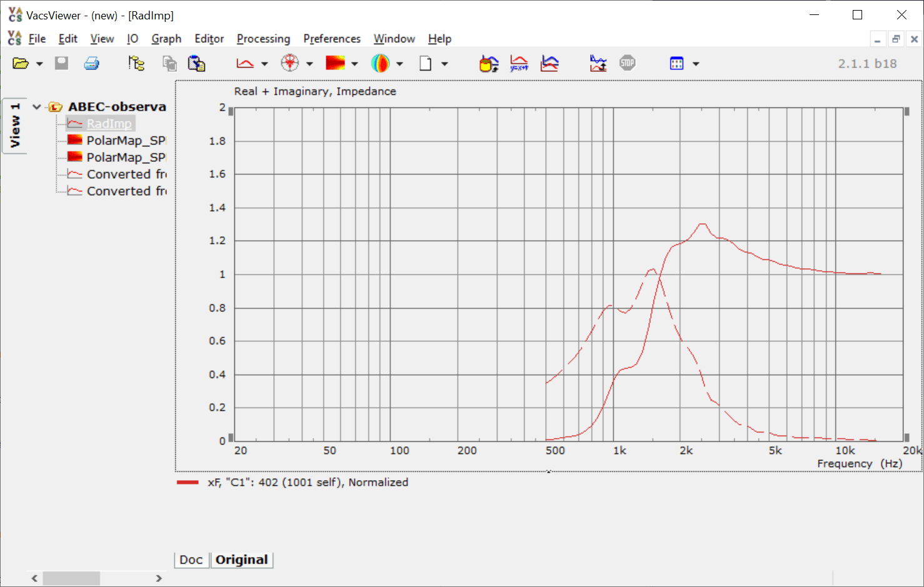Open the Edit menu

pos(68,39)
